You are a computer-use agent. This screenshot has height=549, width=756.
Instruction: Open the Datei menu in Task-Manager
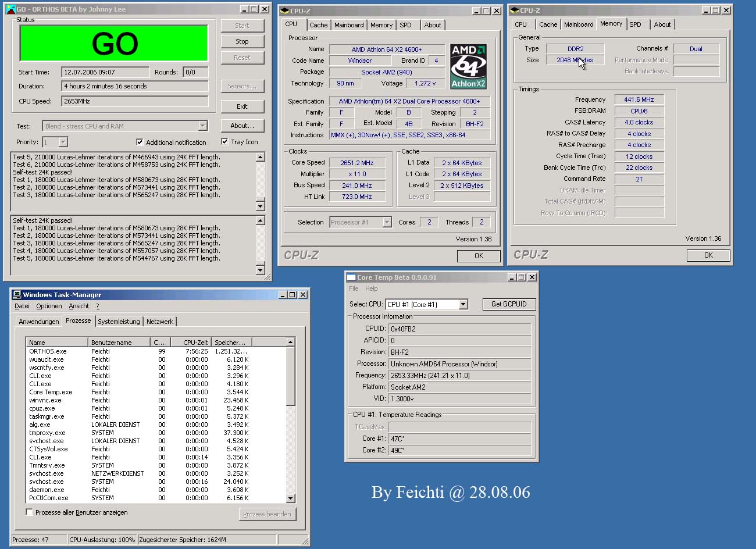(x=22, y=306)
